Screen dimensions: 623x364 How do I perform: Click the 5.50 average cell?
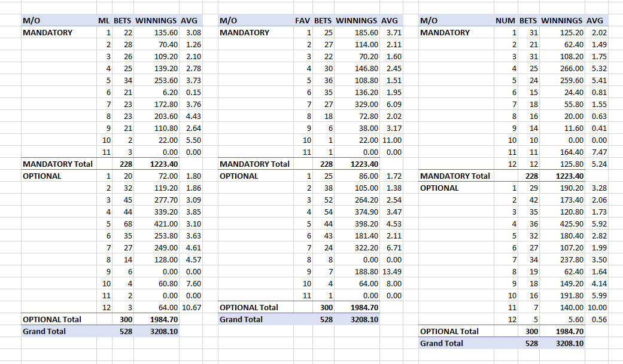coord(193,140)
